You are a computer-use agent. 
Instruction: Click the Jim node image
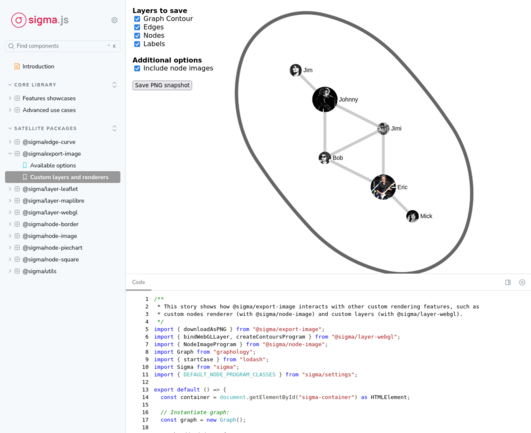click(296, 70)
